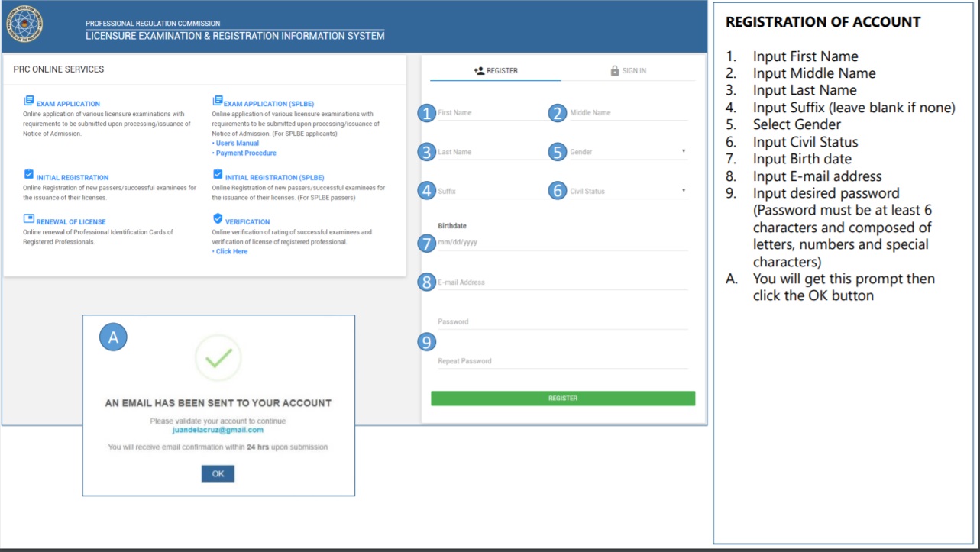980x552 pixels.
Task: Click the PRC Online Services heading
Action: coord(59,69)
